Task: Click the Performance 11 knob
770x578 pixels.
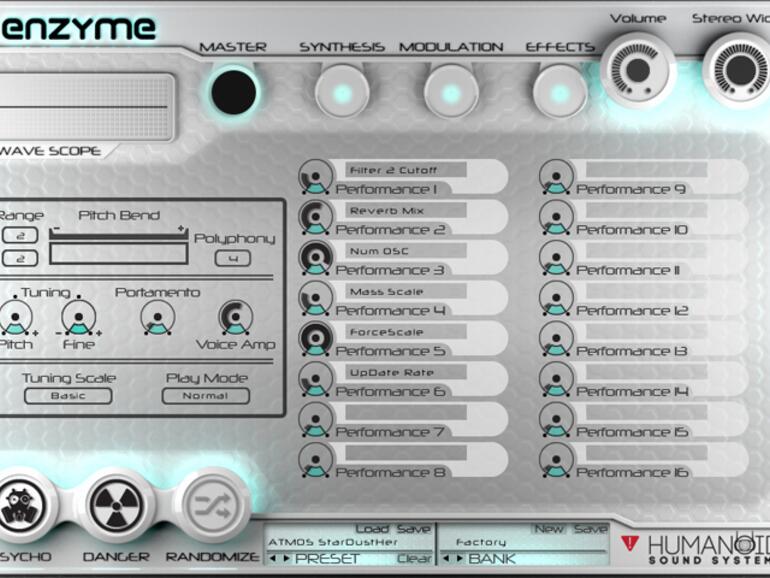Action: [556, 257]
